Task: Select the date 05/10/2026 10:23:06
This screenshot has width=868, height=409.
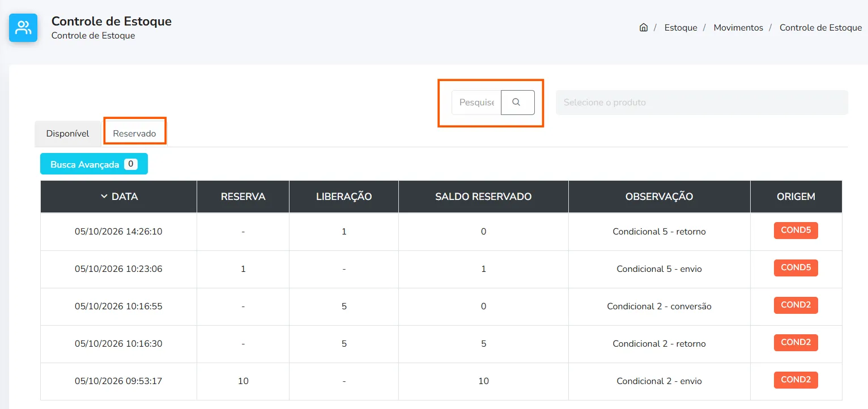Action: [118, 269]
